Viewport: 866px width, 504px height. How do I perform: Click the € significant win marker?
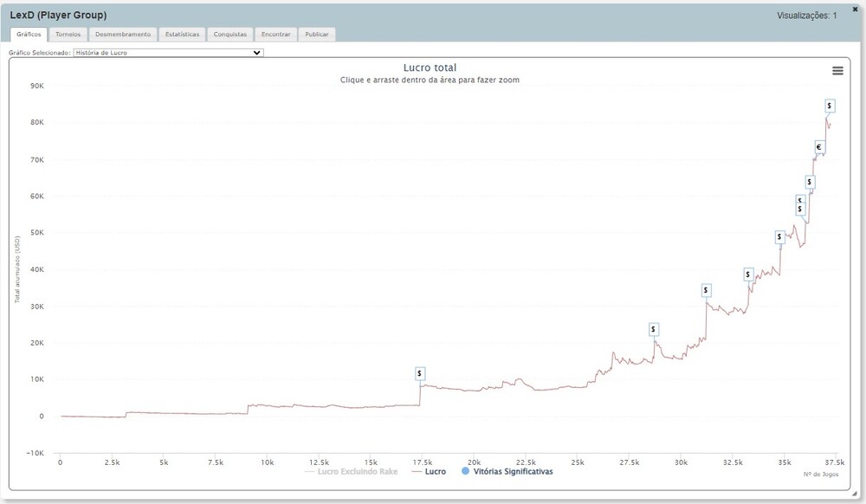[x=819, y=147]
